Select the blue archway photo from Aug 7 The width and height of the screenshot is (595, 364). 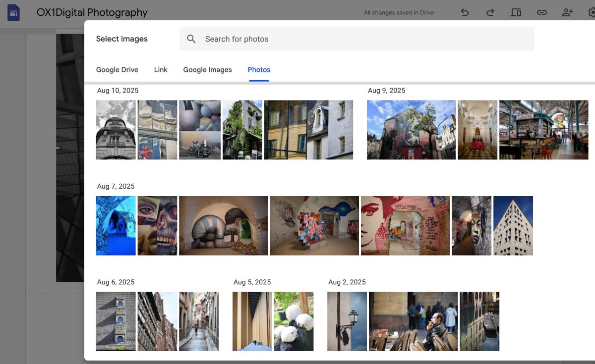(116, 225)
